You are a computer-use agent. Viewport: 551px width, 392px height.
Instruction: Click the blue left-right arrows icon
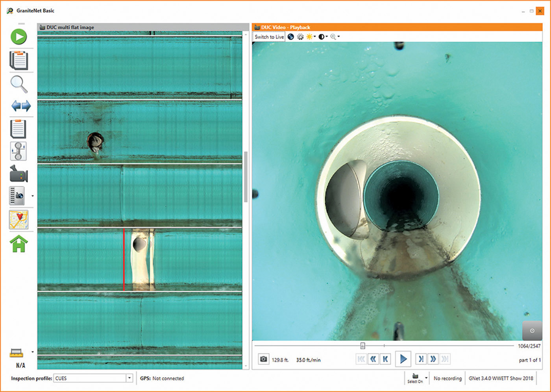coord(21,106)
